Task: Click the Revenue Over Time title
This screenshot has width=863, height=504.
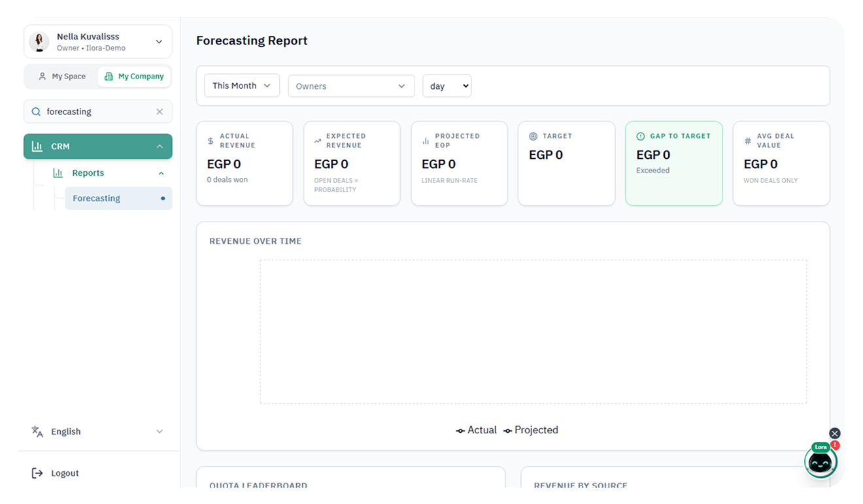Action: 256,241
